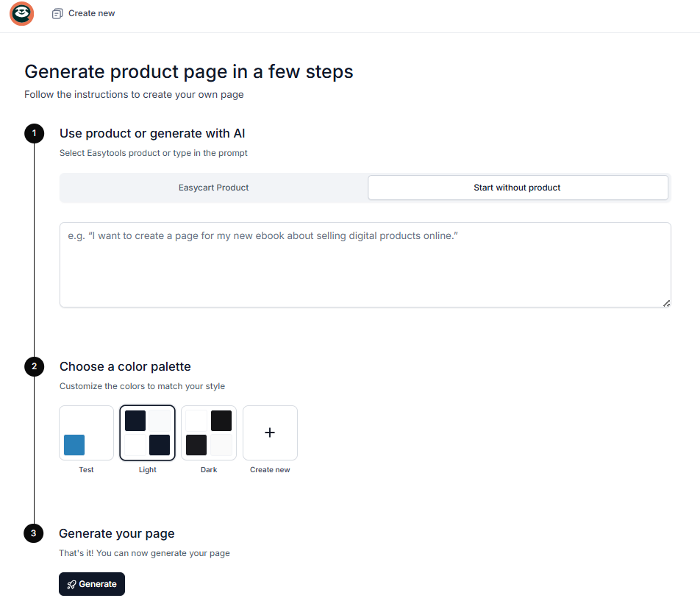Click the Create new palette label
700x612 pixels.
[x=270, y=470]
